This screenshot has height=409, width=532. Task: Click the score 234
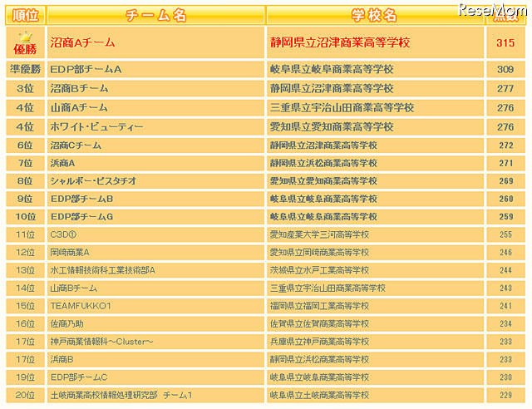(x=506, y=324)
